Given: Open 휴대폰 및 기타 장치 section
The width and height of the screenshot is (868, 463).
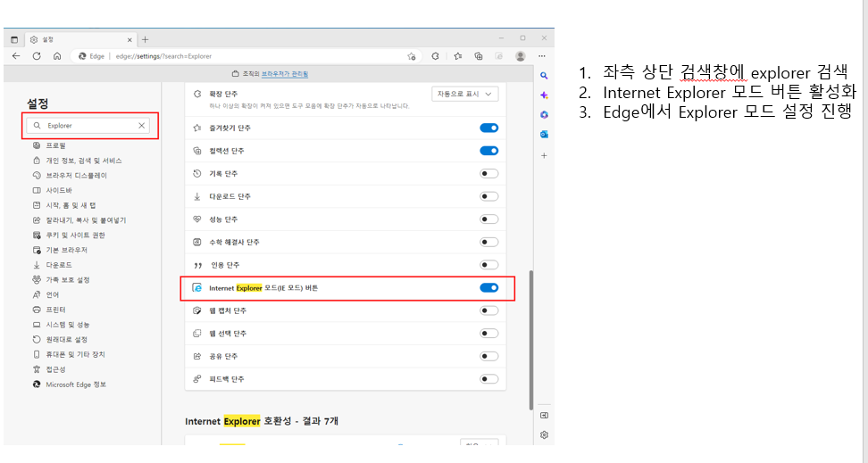Looking at the screenshot, I should tap(75, 354).
